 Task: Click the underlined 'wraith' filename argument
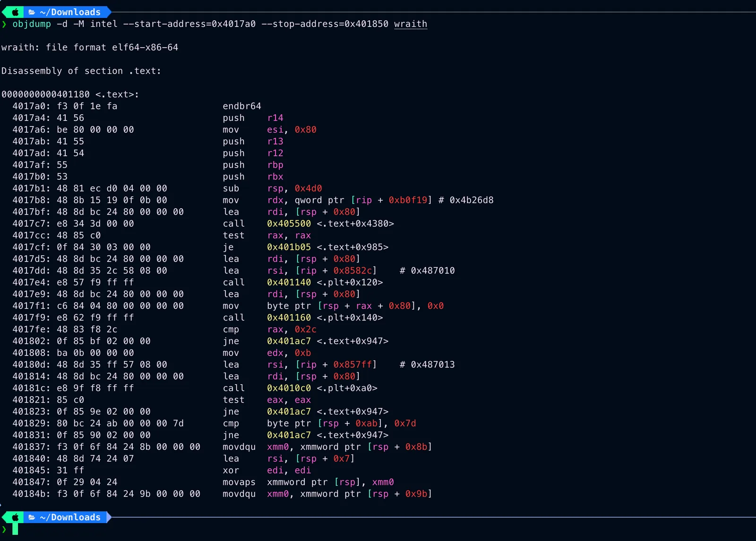tap(411, 24)
